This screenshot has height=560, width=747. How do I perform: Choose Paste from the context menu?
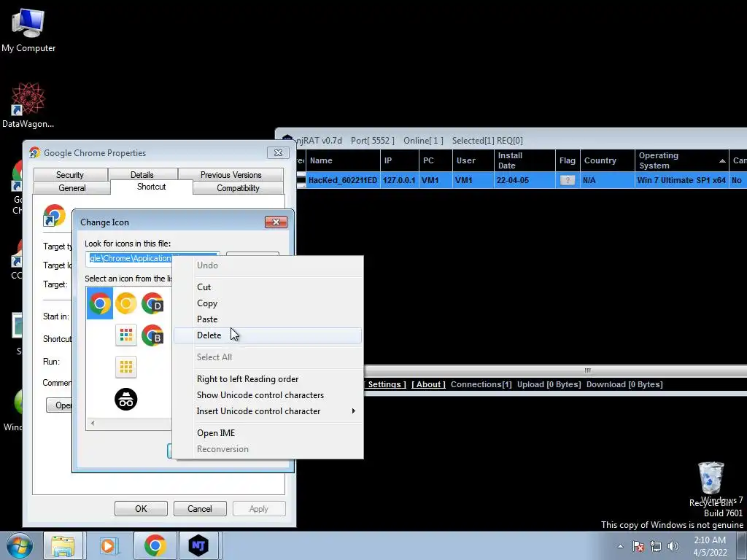(267, 319)
